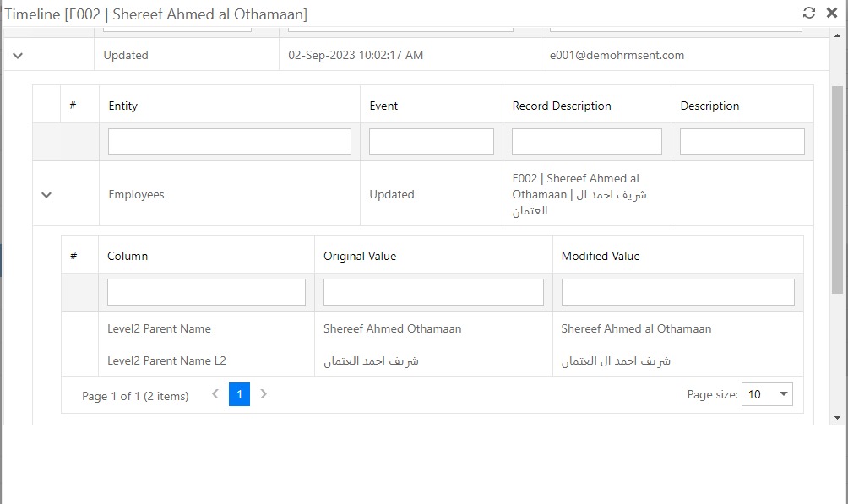The image size is (848, 504).
Task: Collapse the Employees entity row
Action: pyautogui.click(x=46, y=194)
